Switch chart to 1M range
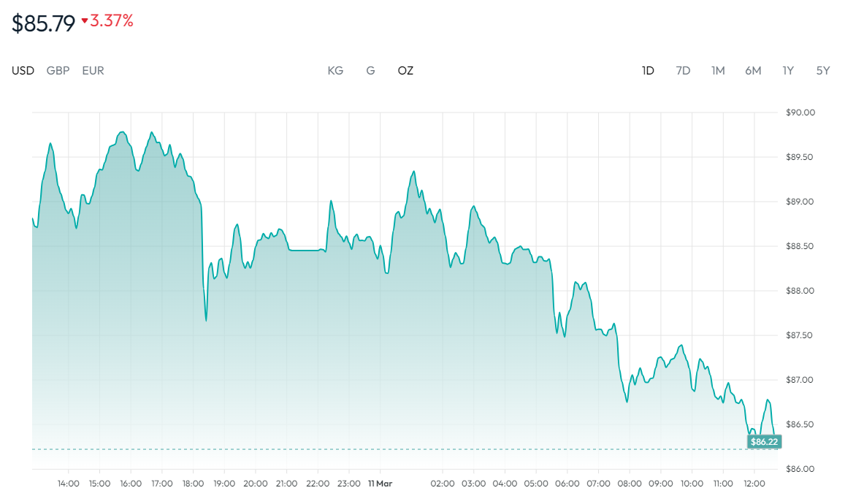The width and height of the screenshot is (845, 504). tap(718, 71)
